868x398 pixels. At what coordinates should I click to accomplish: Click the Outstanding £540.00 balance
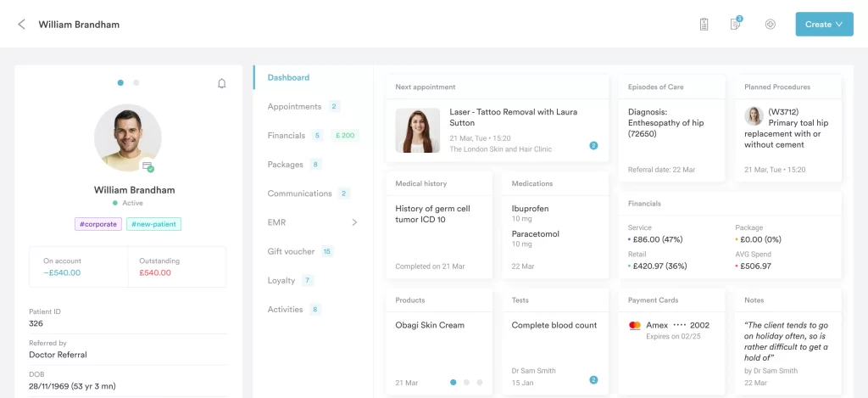pyautogui.click(x=154, y=272)
